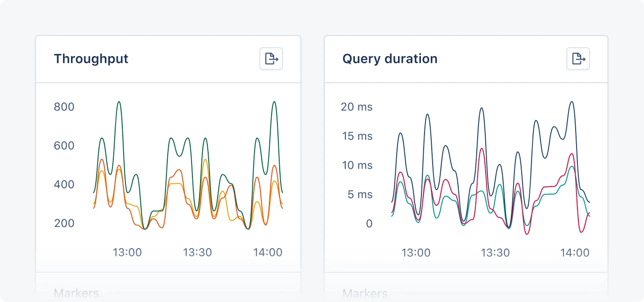Select the Query duration card title

[x=390, y=59]
